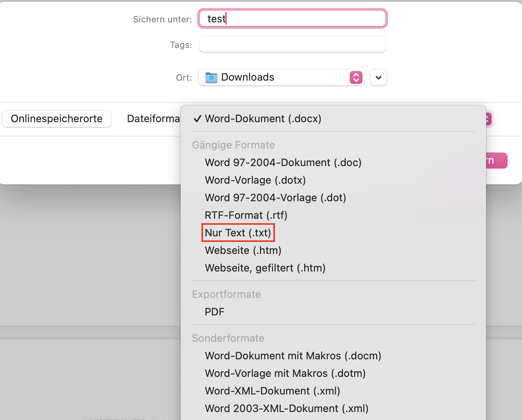522x420 pixels.
Task: Choose Word 97-2004-Dokument (.doc)
Action: click(333, 162)
